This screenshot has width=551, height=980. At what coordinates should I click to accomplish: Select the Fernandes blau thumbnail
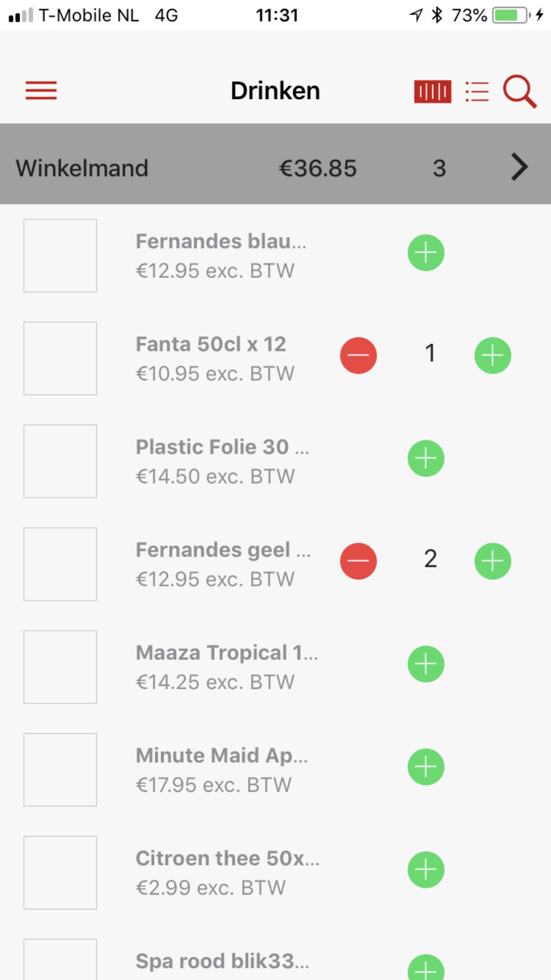[x=60, y=256]
